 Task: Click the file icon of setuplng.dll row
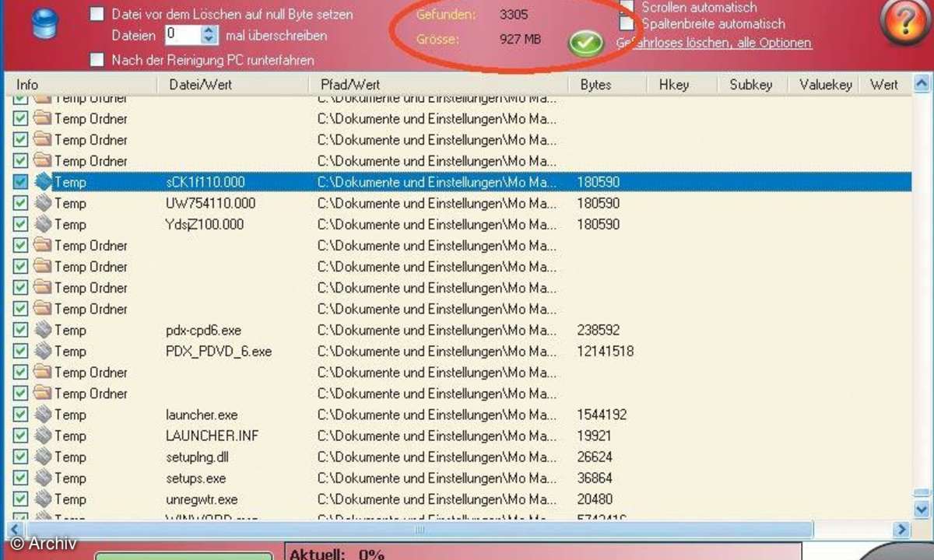click(42, 457)
